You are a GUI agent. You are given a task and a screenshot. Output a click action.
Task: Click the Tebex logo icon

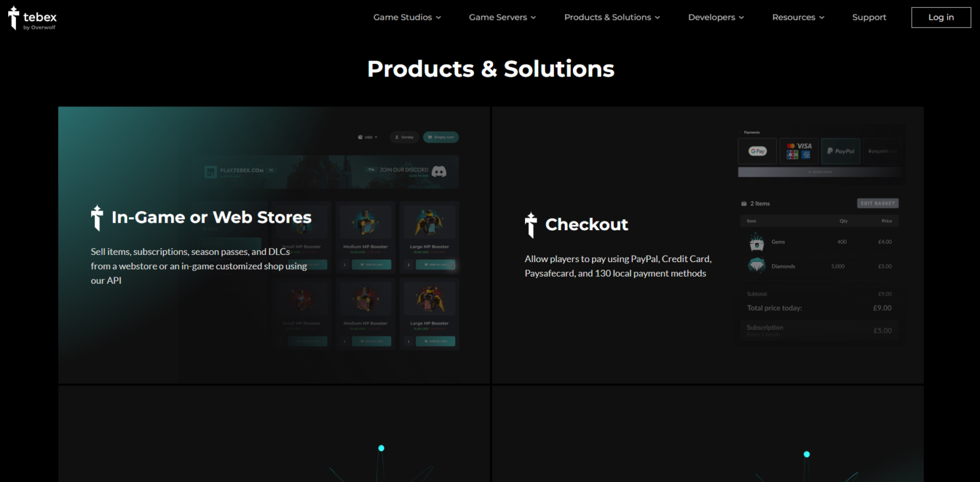pos(13,18)
